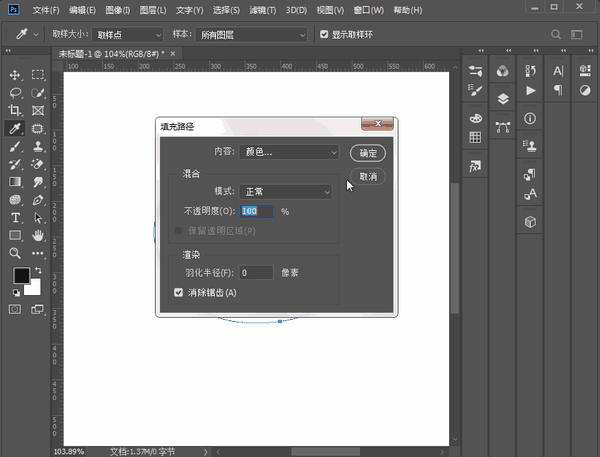Click the 羽化半径(F) input field
The width and height of the screenshot is (600, 457).
(256, 273)
